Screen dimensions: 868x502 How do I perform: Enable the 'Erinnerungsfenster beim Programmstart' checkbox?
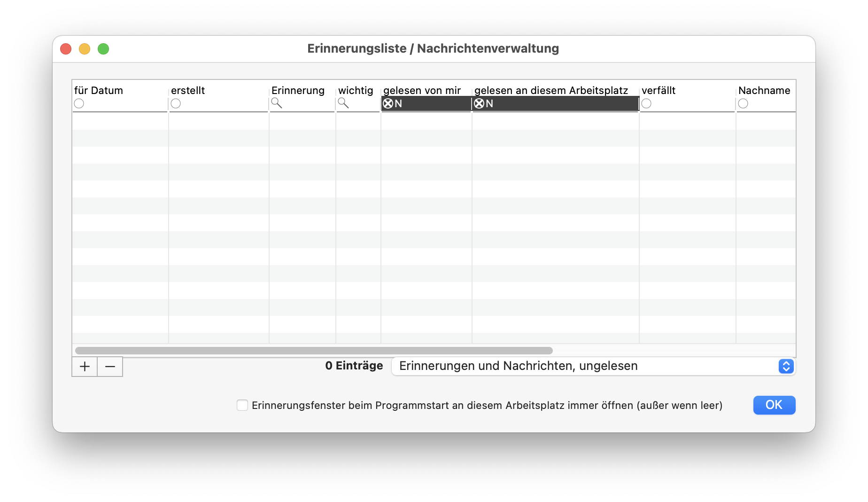(x=242, y=405)
